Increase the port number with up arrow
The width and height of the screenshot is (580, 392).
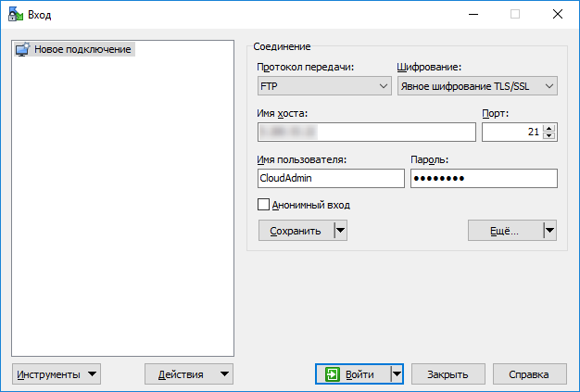pos(549,128)
